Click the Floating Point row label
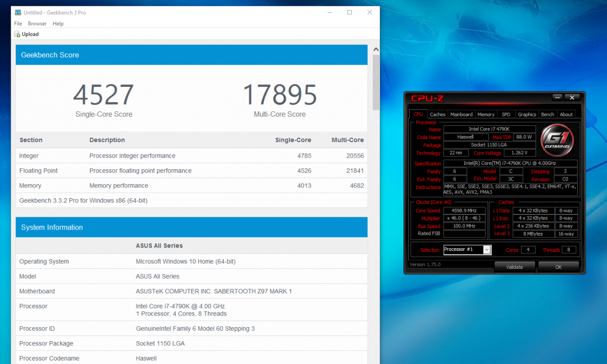The width and height of the screenshot is (607, 364). [38, 171]
